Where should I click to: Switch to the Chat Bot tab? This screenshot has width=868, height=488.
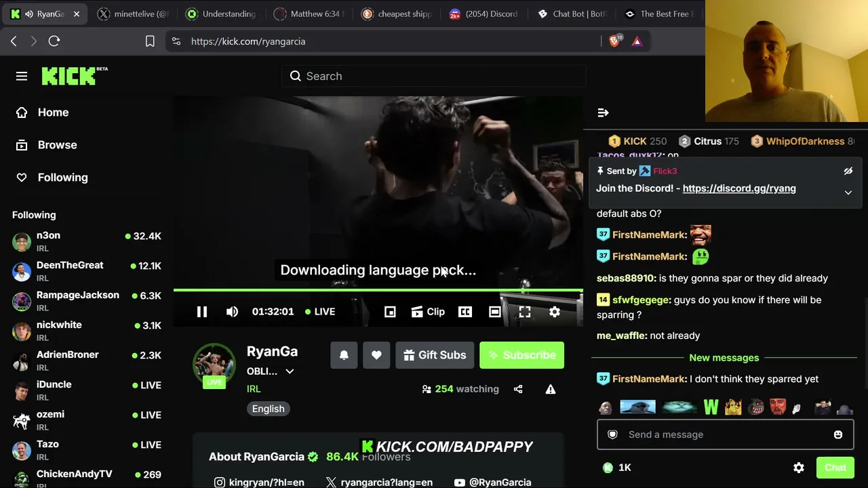coord(574,14)
